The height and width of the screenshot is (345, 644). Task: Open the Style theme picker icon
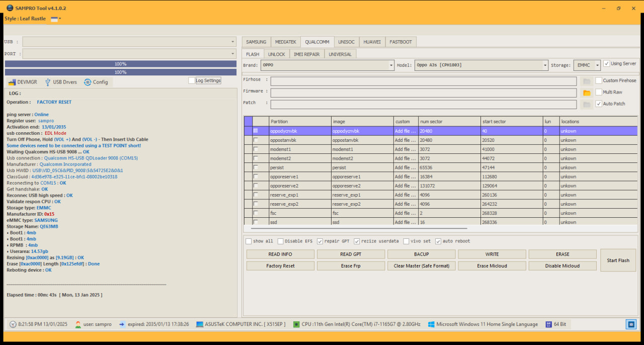point(54,19)
